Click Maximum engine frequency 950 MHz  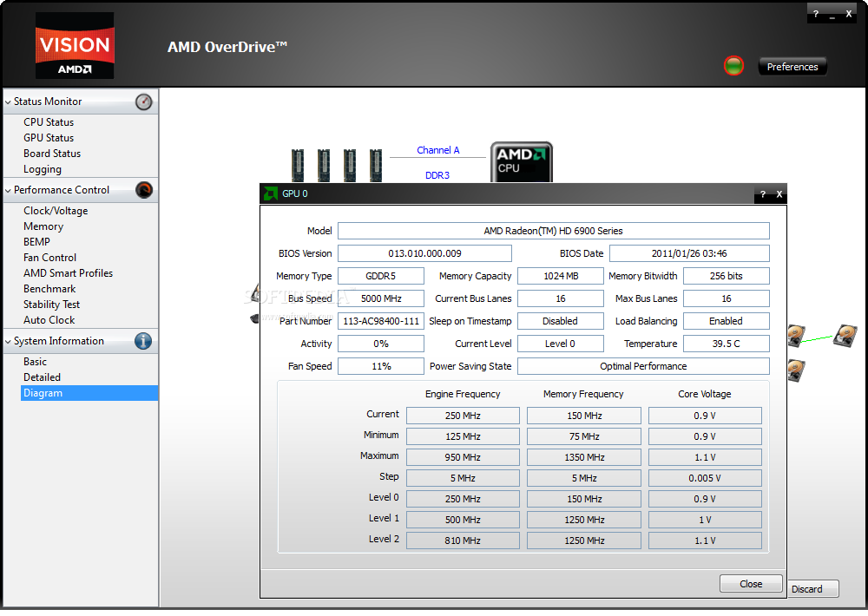463,457
